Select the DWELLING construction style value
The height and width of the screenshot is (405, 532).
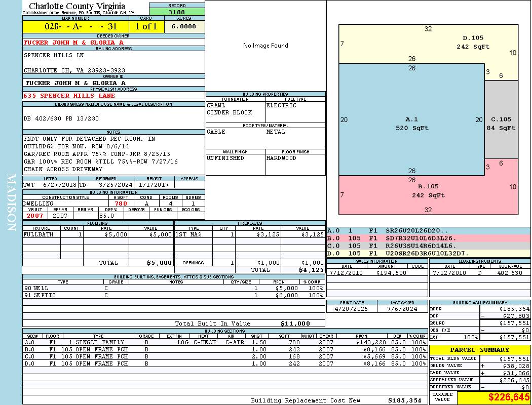pyautogui.click(x=39, y=204)
